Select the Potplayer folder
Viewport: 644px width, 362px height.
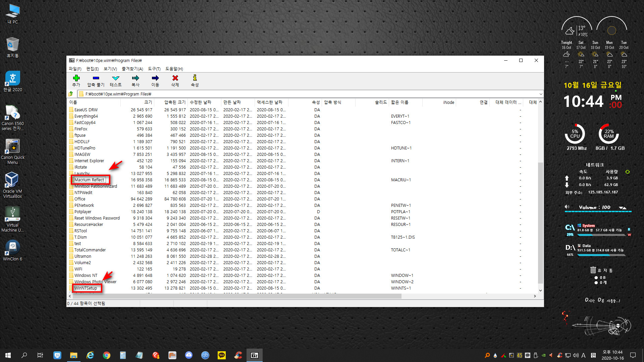[x=83, y=212]
